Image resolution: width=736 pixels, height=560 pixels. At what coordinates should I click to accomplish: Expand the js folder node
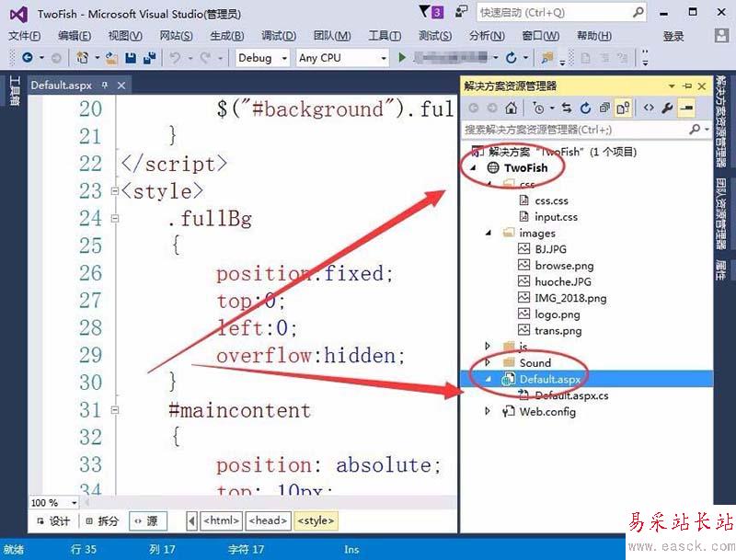(488, 346)
